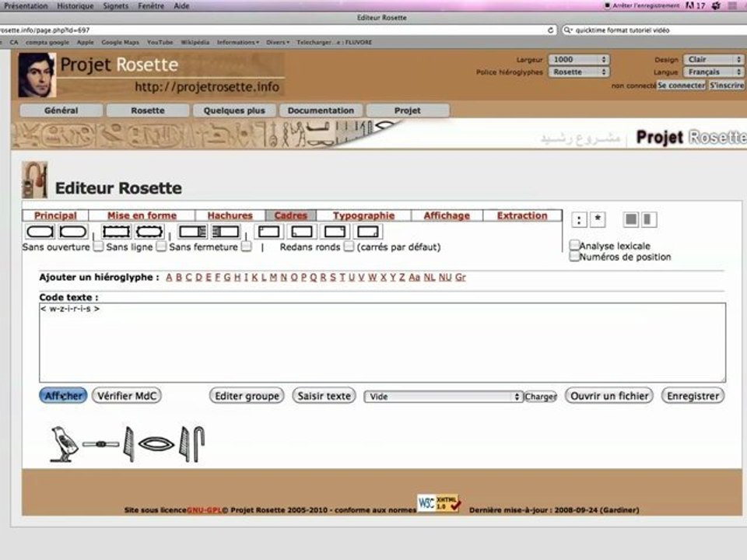Expand the Informations bookmarks folder

pos(238,42)
